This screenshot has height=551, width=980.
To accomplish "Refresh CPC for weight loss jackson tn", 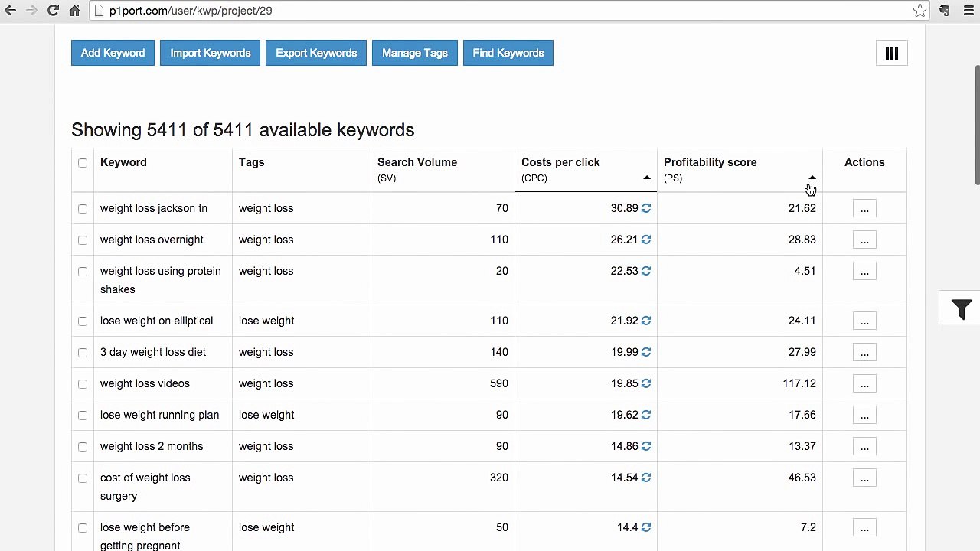I will pos(646,208).
